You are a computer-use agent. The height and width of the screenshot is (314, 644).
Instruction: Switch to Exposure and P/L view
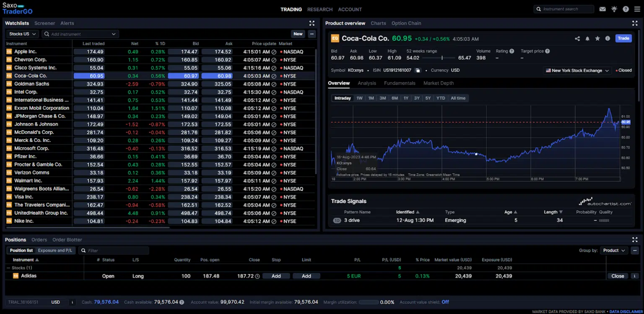click(x=55, y=250)
